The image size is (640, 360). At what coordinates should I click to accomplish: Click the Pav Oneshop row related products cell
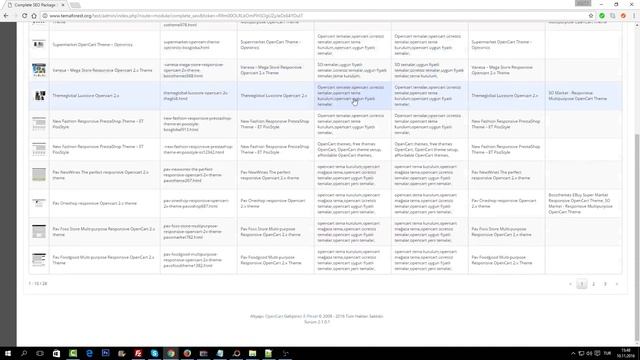pyautogui.click(x=584, y=203)
